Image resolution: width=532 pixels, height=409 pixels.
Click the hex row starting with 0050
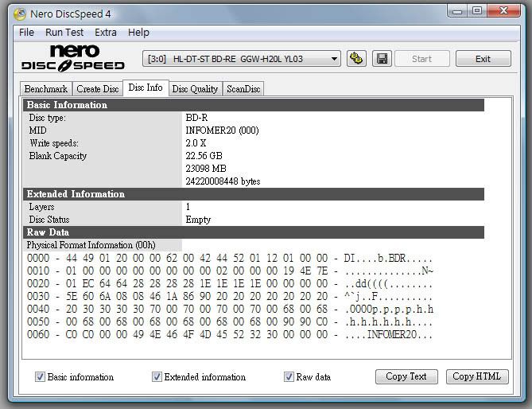click(x=230, y=321)
